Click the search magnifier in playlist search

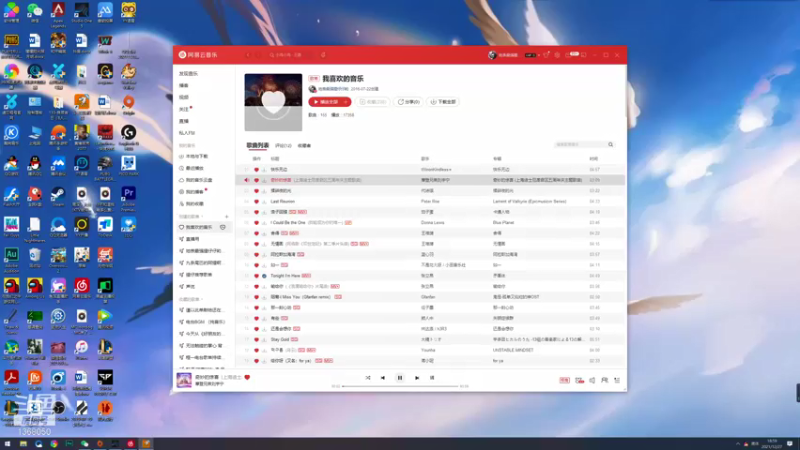[610, 144]
